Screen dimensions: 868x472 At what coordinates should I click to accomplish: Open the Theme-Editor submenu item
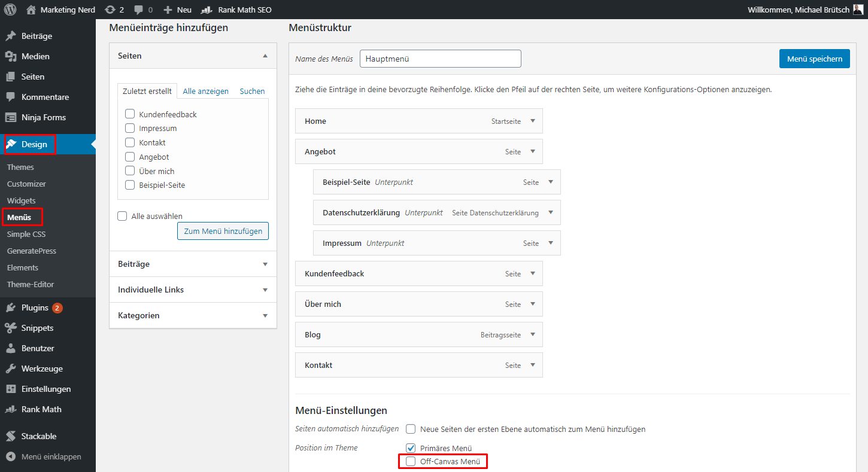pyautogui.click(x=31, y=284)
